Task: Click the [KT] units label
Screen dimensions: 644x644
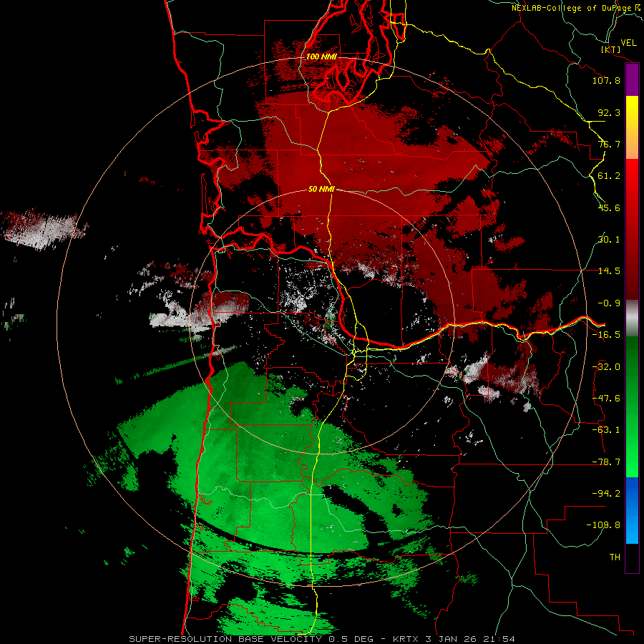Action: [611, 49]
